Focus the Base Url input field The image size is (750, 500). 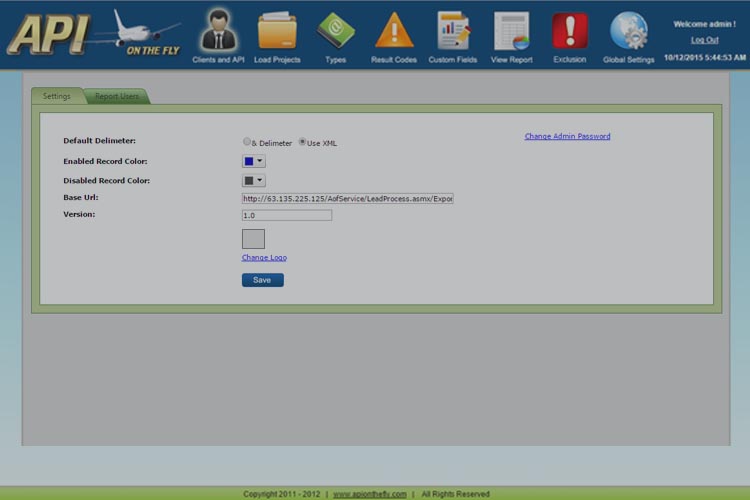[348, 199]
